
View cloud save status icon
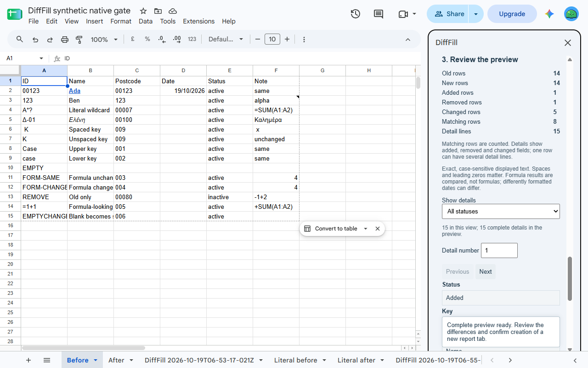(173, 11)
